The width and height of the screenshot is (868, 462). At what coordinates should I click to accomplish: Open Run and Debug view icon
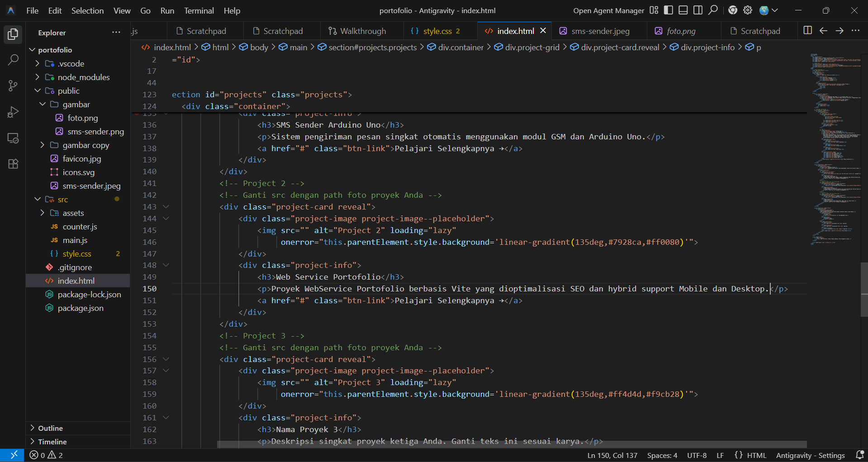(x=13, y=112)
